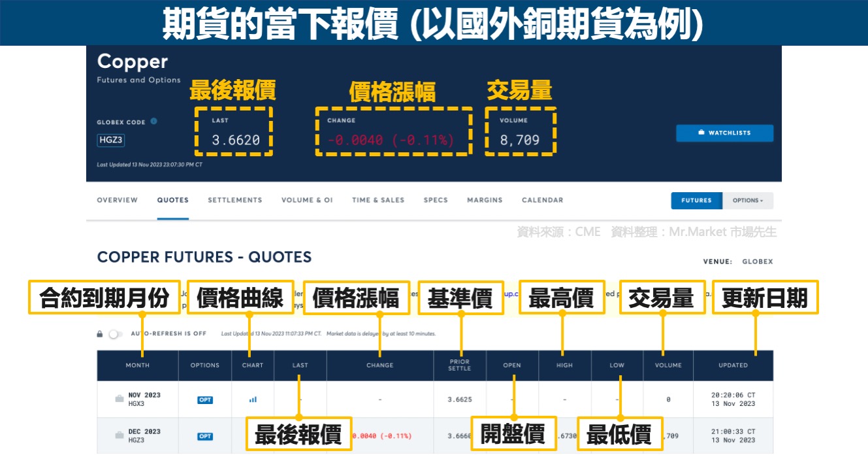Image resolution: width=868 pixels, height=455 pixels.
Task: Open the Options dropdown
Action: click(x=748, y=201)
